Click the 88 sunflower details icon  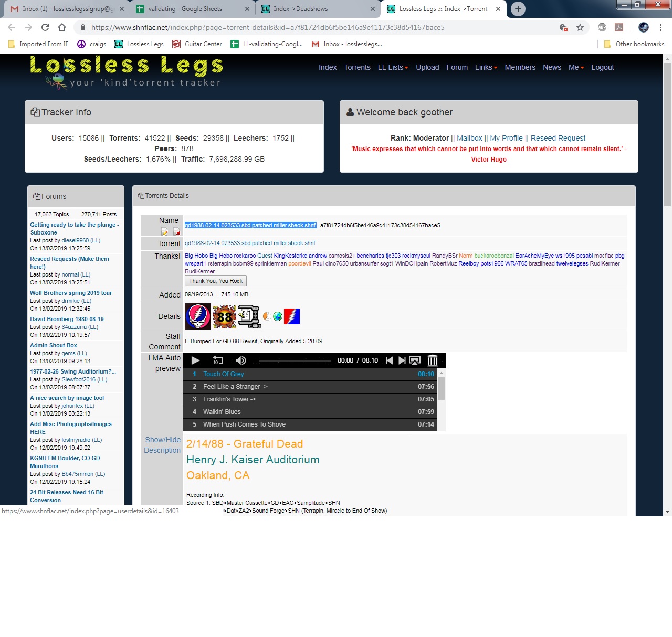tap(224, 316)
